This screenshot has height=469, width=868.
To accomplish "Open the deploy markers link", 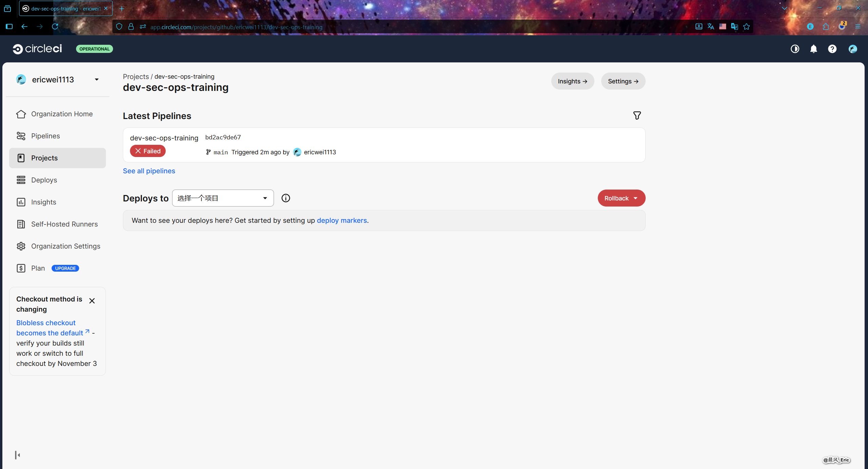I will click(341, 220).
